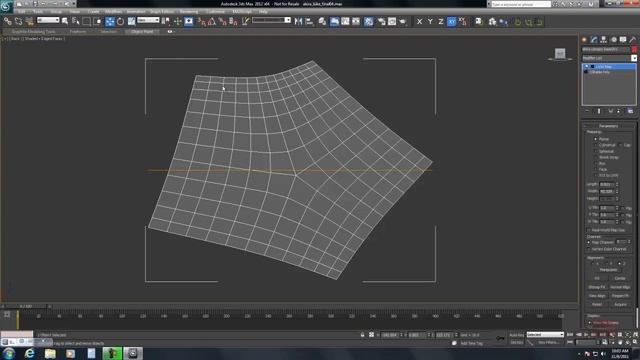The height and width of the screenshot is (360, 640).
Task: Select the Select and Link tool
Action: (8, 21)
